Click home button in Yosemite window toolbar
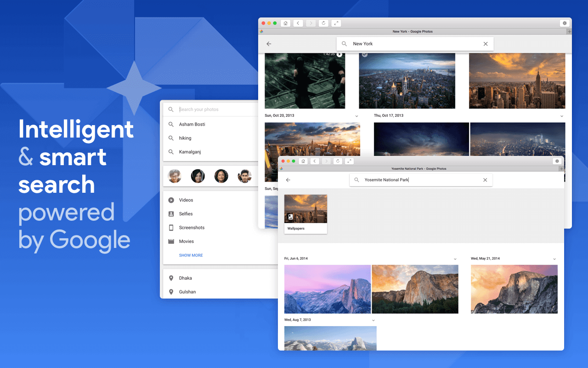This screenshot has height=368, width=588. (x=303, y=161)
